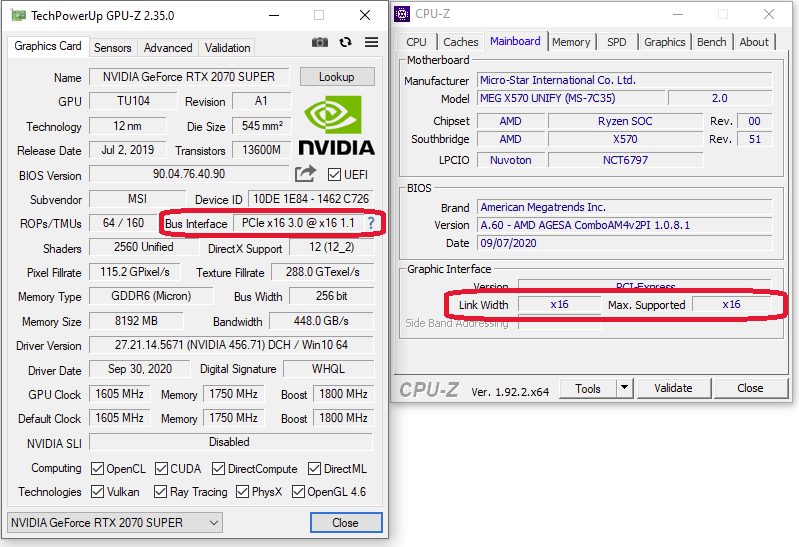This screenshot has height=547, width=799.
Task: Select the Graphics Card tab in GPU-Z
Action: click(x=48, y=46)
